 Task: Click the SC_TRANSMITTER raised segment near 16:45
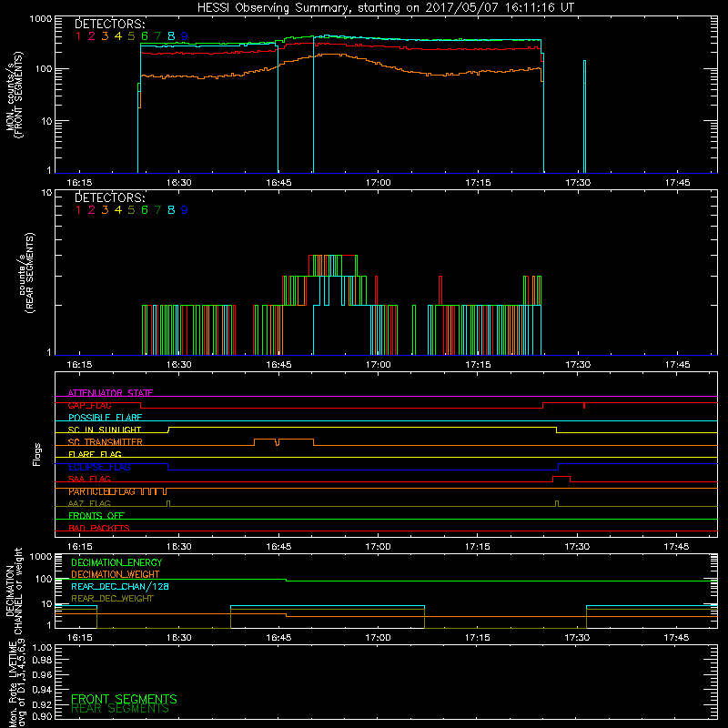284,441
